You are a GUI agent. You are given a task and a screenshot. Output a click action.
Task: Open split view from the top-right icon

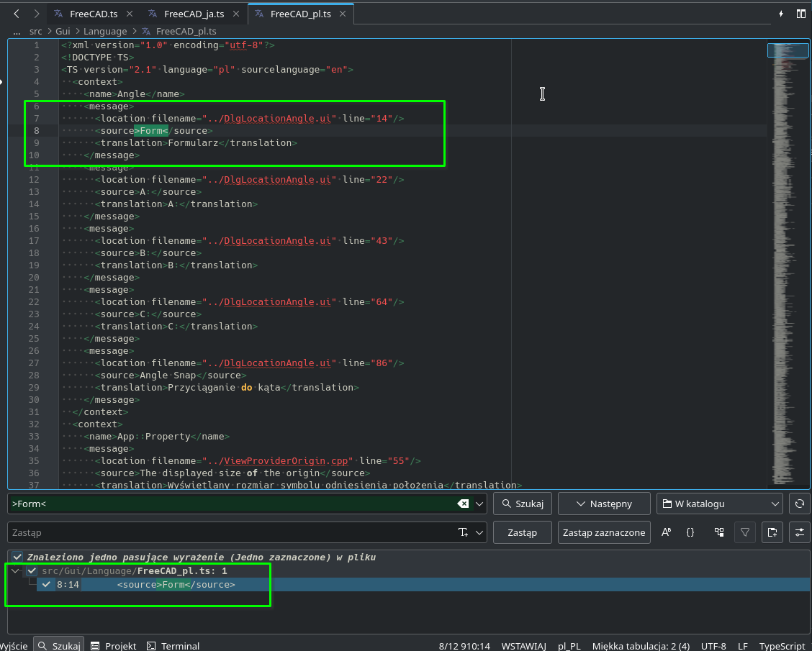(x=801, y=13)
